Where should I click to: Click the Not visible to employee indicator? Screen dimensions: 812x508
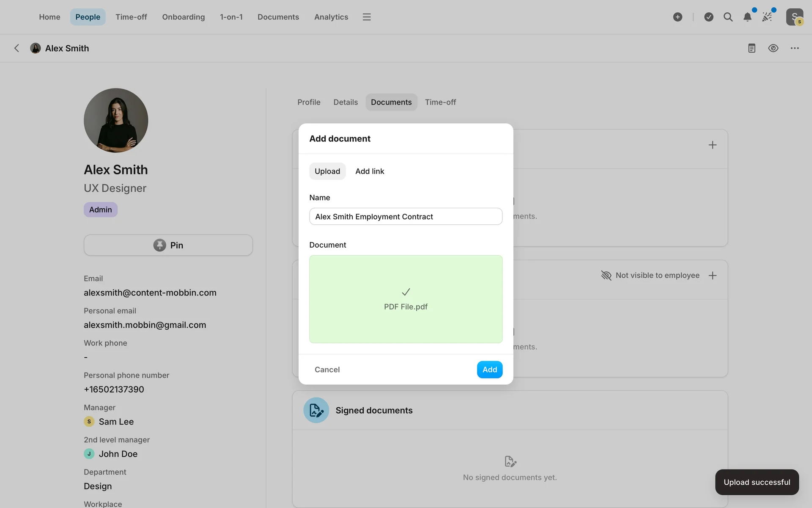650,276
